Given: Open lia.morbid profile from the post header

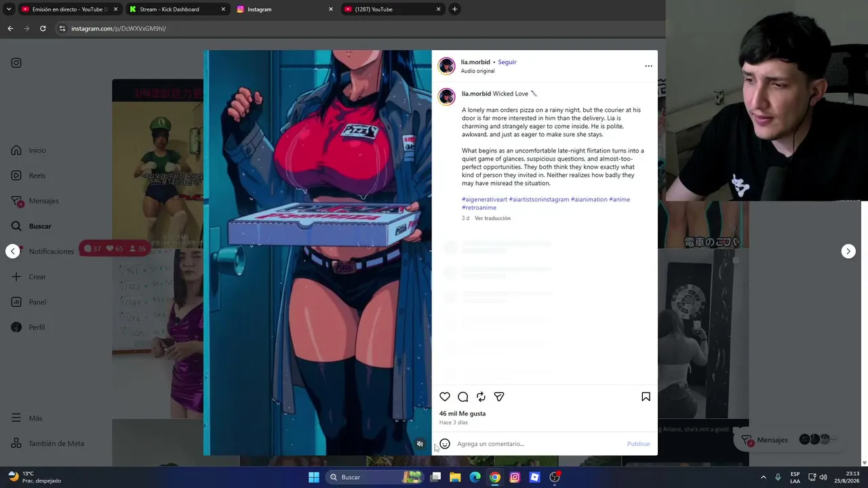Looking at the screenshot, I should [475, 62].
